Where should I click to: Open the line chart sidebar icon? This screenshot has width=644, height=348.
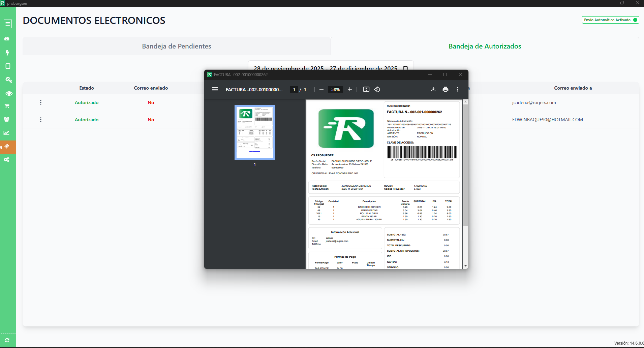click(x=6, y=133)
